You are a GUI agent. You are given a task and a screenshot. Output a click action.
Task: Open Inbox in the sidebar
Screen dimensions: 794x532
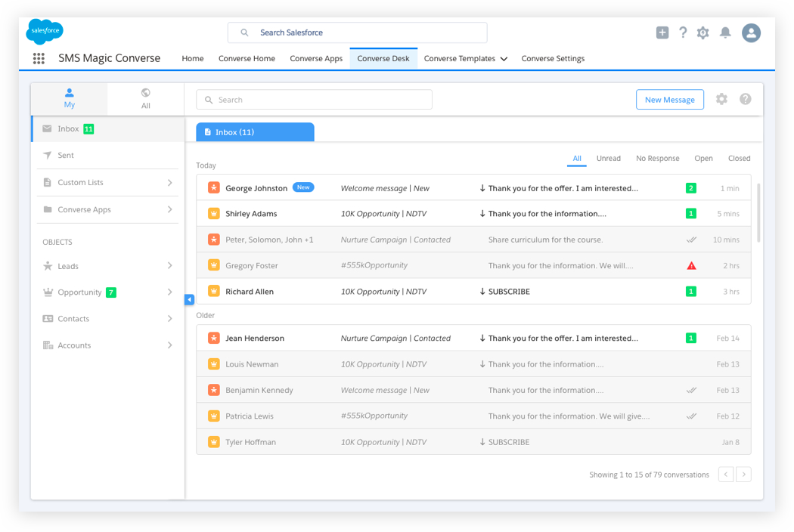(107, 128)
